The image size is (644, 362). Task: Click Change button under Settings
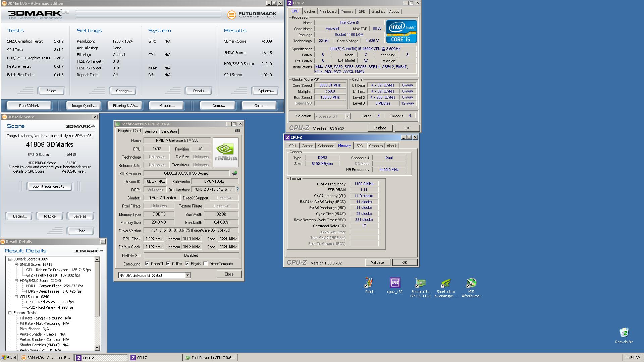124,91
